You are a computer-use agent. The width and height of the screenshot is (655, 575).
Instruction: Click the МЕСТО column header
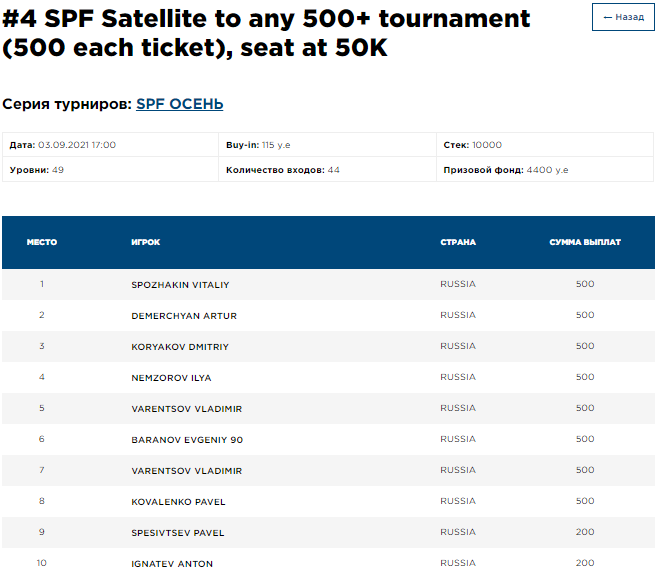(x=42, y=242)
